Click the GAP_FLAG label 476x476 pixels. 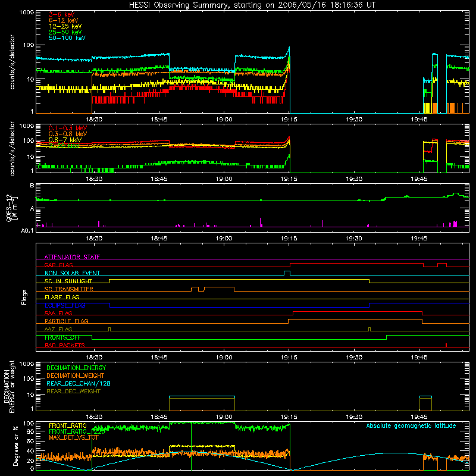[58, 265]
